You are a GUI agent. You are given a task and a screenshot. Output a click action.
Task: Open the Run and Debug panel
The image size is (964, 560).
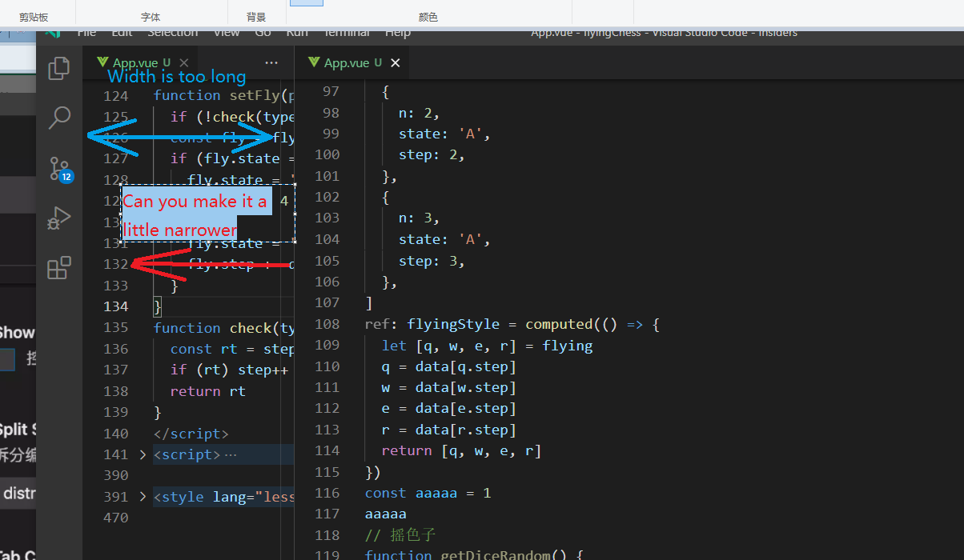(58, 218)
